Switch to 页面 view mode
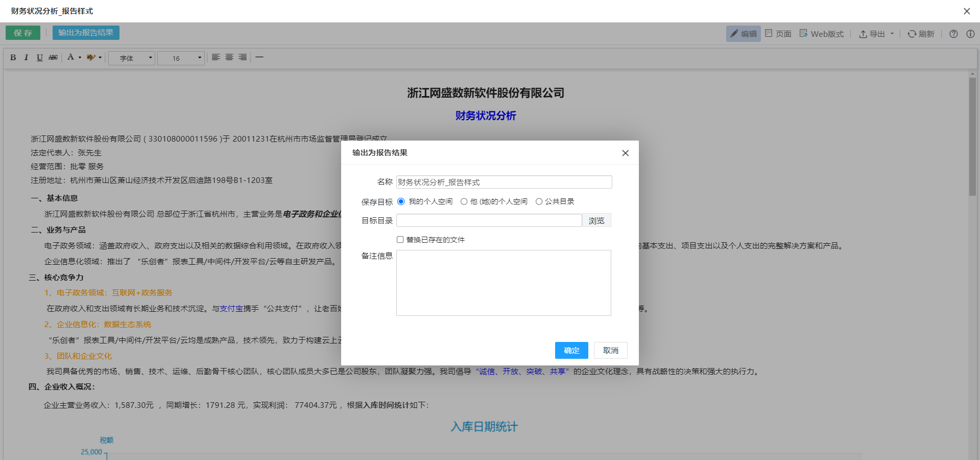Screen dimensions: 980x460 point(778,34)
